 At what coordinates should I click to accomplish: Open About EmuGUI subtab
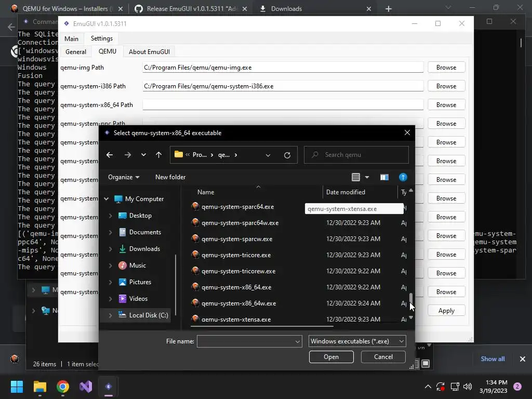pyautogui.click(x=149, y=51)
